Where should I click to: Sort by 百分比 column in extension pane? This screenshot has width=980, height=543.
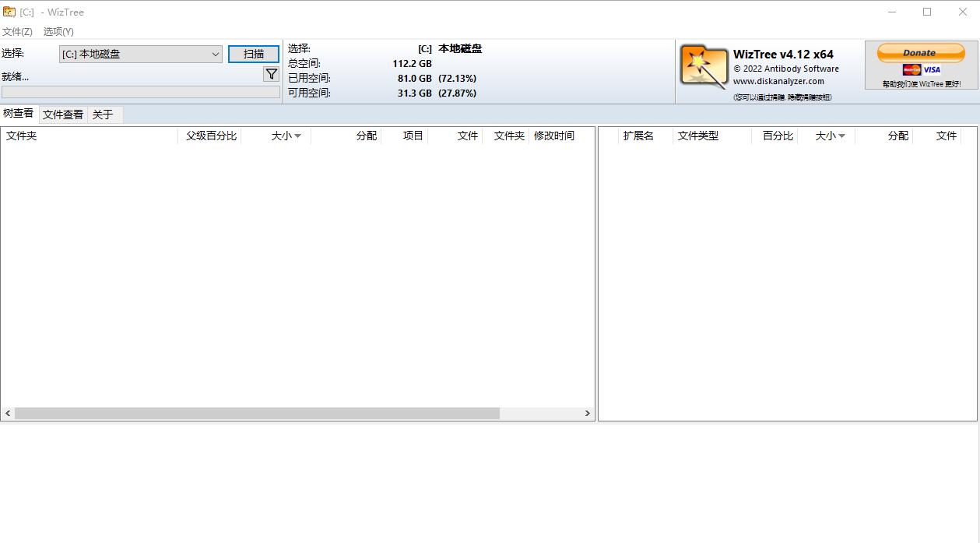775,136
